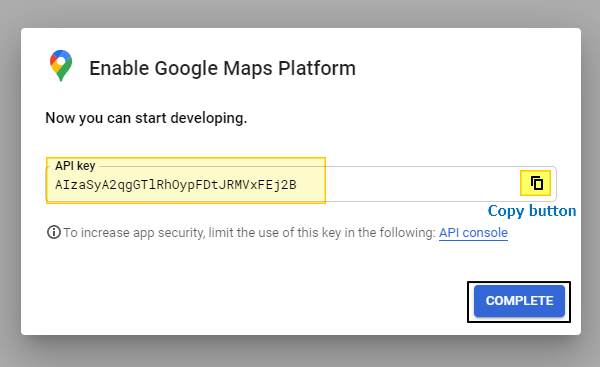
Task: Click empty space inside the API key box
Action: tap(421, 184)
